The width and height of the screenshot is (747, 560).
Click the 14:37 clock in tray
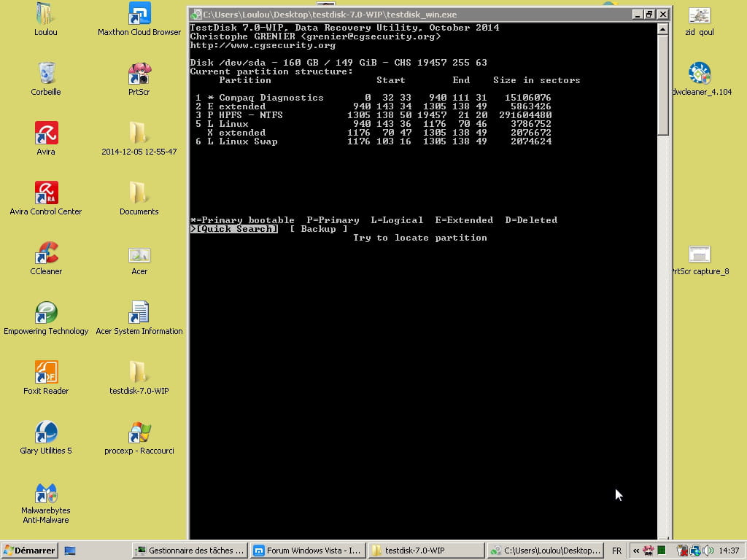(x=729, y=551)
